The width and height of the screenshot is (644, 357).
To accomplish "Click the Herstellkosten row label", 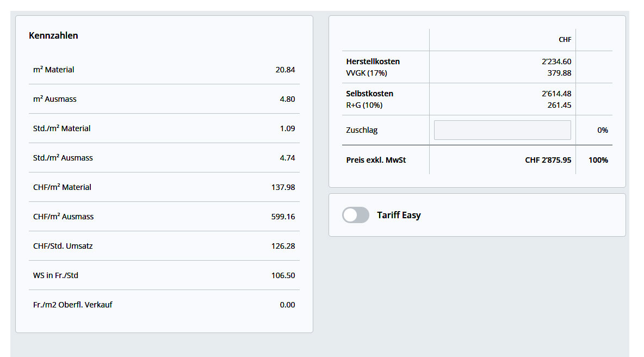I will tap(373, 61).
